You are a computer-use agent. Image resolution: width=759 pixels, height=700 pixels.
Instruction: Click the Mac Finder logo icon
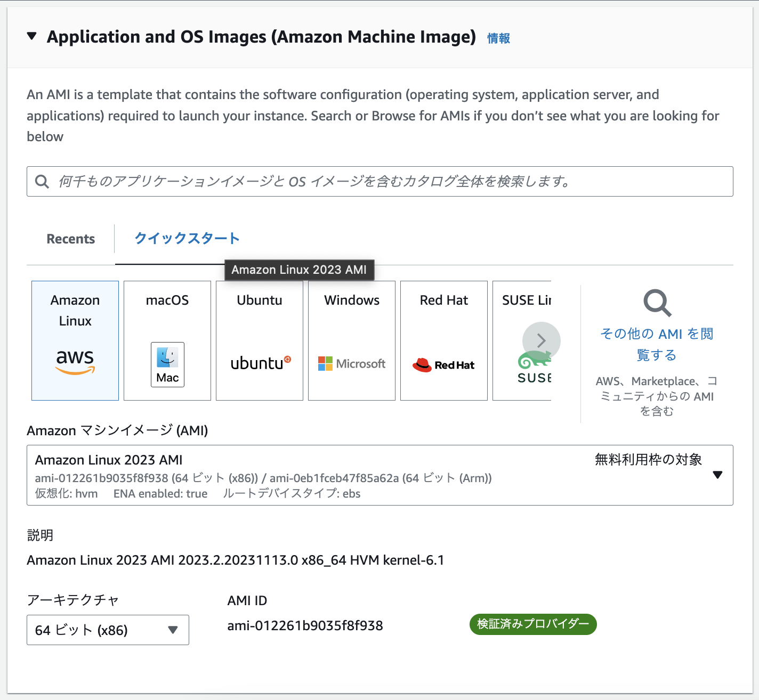tap(167, 364)
